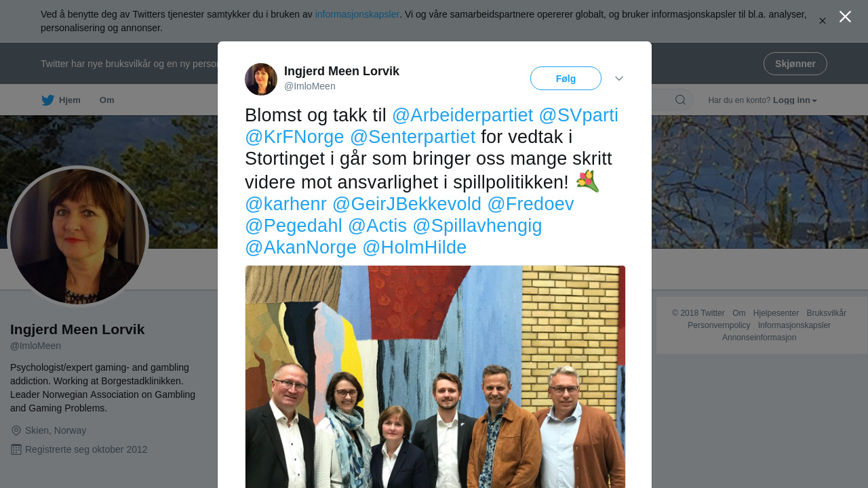Open the @Arbeiderpartiet mention

tap(462, 115)
